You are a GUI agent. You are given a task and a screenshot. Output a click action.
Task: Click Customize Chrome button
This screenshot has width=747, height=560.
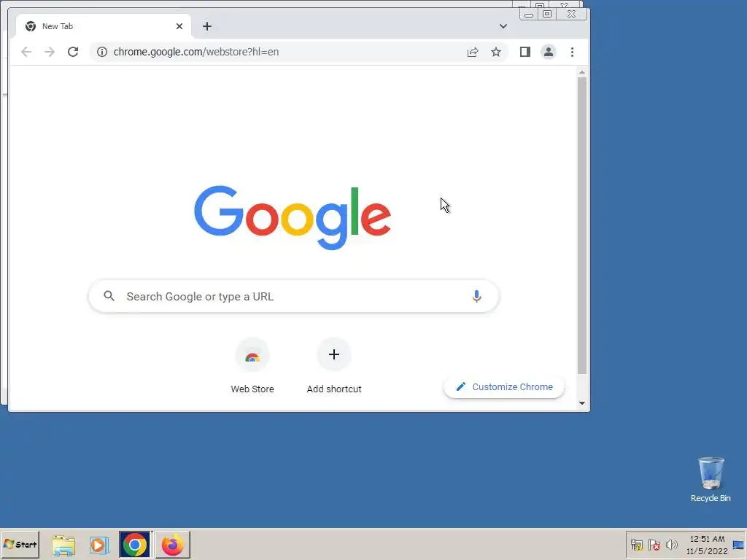[x=504, y=387]
